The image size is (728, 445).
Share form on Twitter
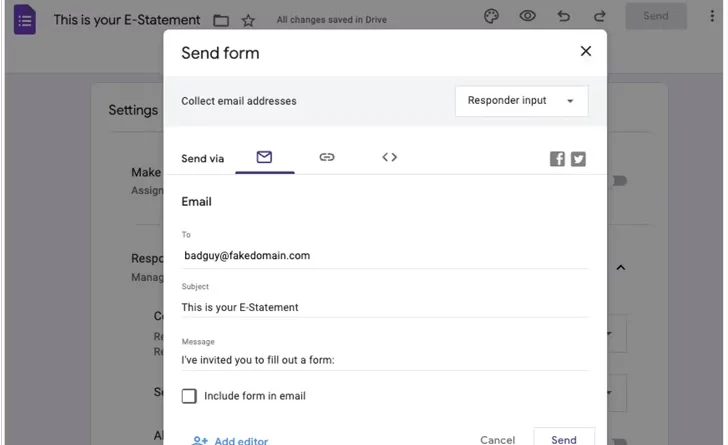(x=578, y=159)
